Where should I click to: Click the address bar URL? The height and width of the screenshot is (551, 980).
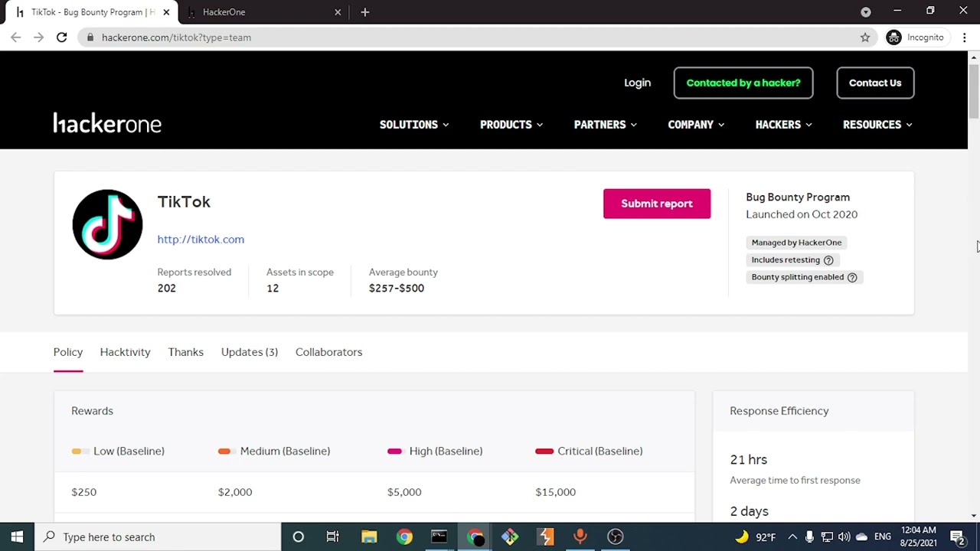pyautogui.click(x=176, y=37)
